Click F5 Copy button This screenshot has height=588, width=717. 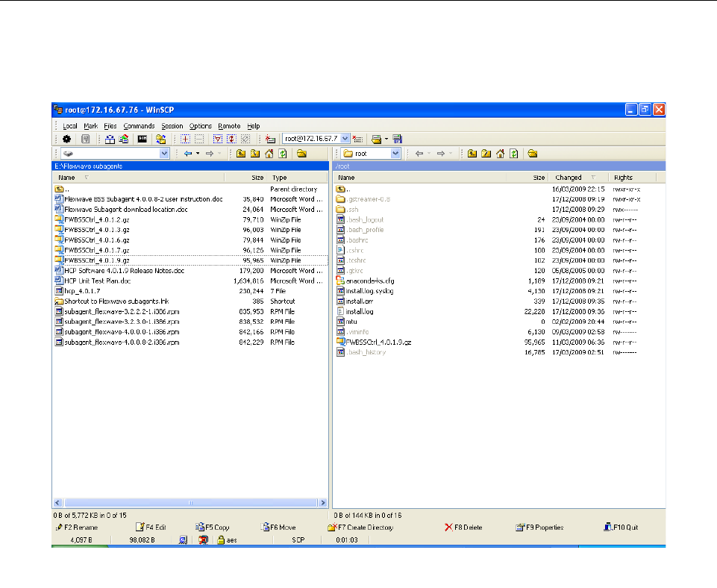[212, 528]
